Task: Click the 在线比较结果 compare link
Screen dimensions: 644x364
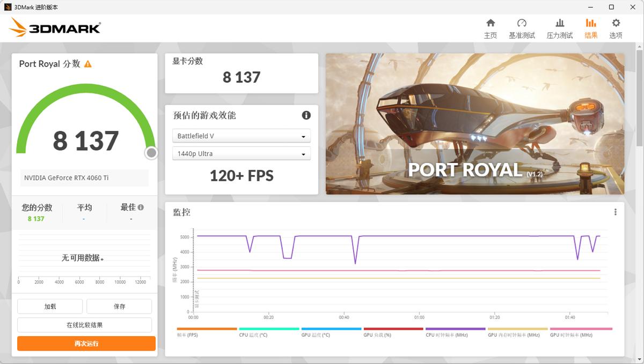Action: tap(84, 325)
